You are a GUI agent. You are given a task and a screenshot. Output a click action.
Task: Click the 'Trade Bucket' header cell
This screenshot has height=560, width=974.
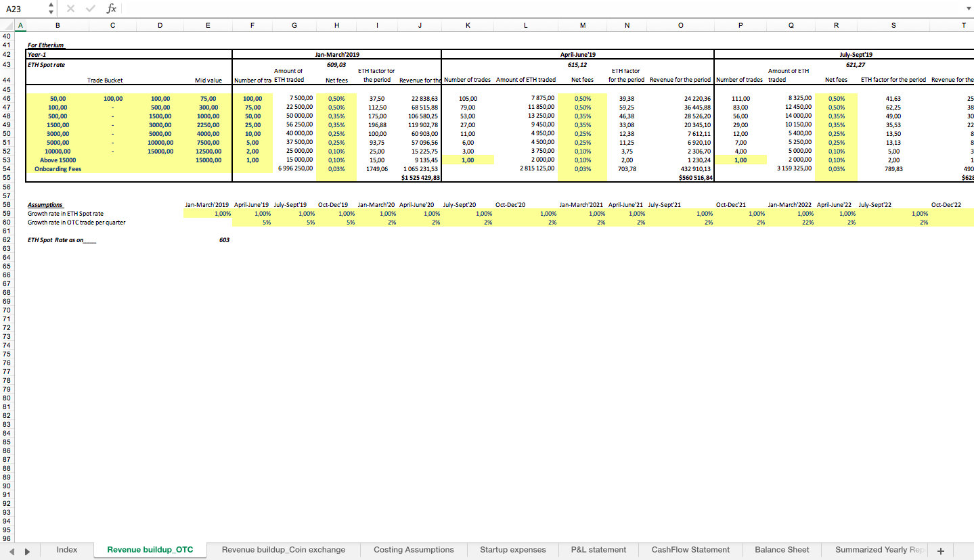coord(105,80)
